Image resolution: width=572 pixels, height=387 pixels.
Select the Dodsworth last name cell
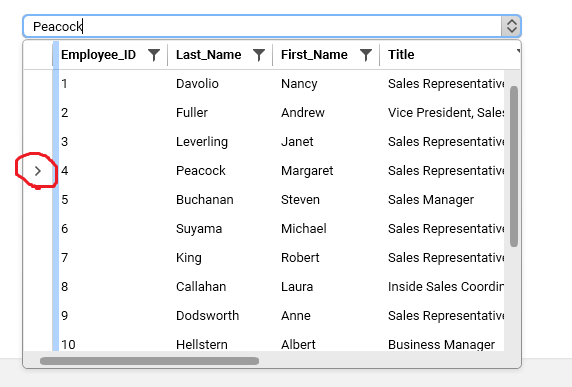tap(208, 316)
